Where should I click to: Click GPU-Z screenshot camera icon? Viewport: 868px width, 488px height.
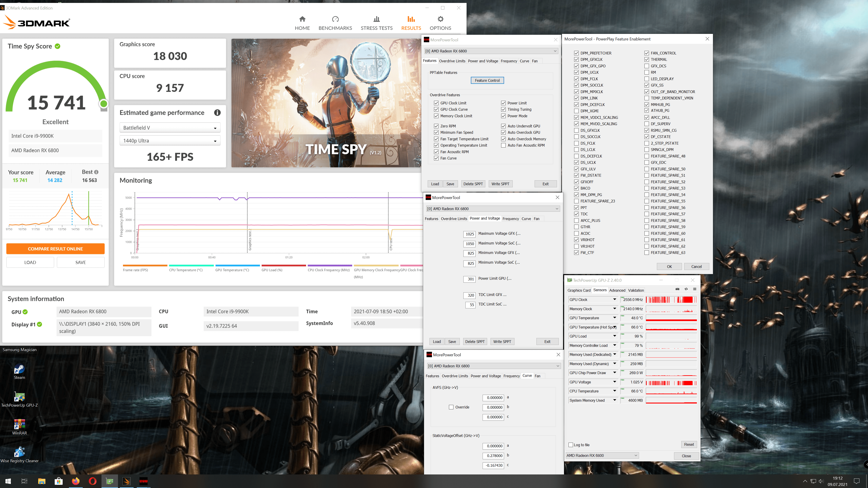point(677,289)
